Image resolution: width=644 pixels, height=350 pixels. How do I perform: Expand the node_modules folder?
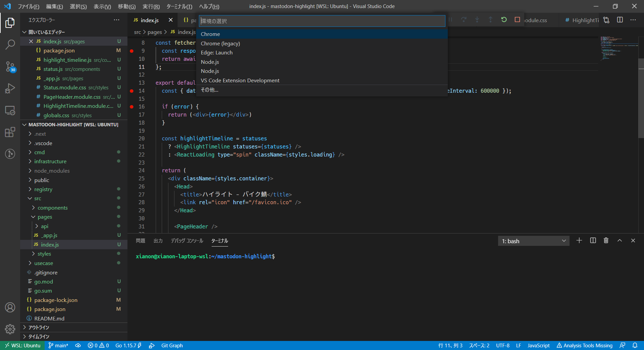tap(74, 171)
